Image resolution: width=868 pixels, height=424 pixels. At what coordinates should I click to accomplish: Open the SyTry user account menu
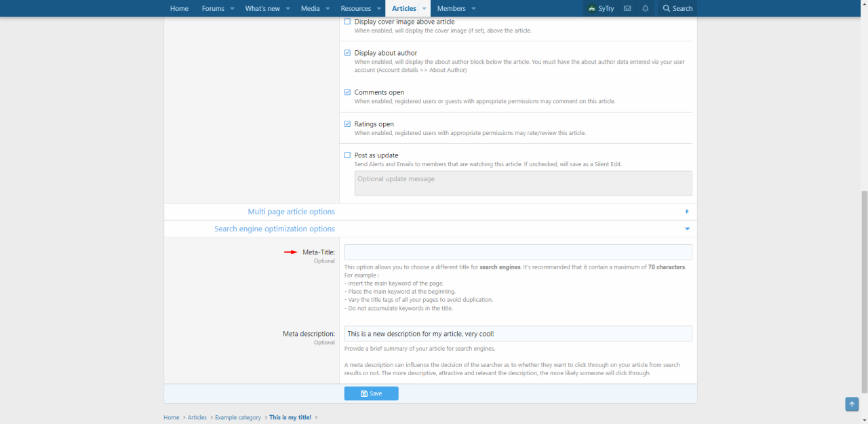click(601, 8)
